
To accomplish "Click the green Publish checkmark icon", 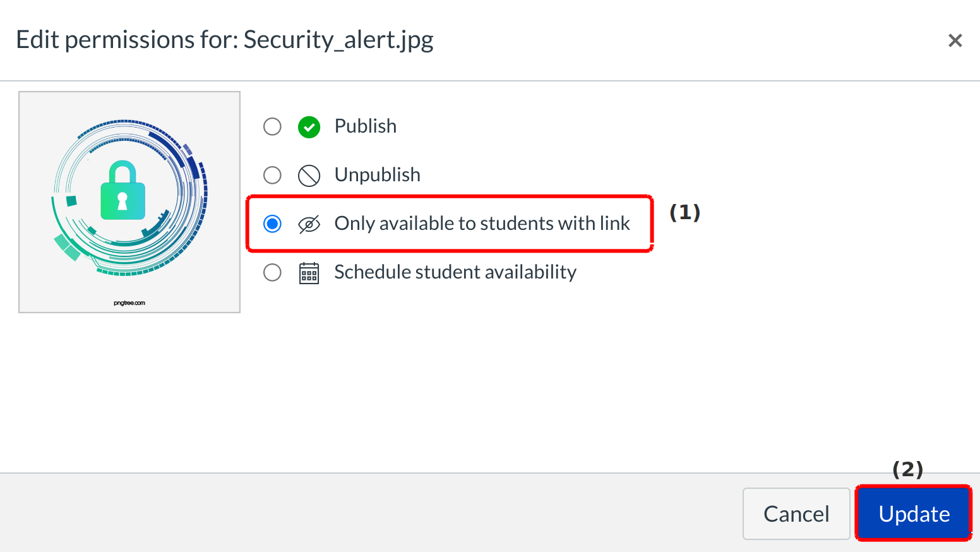I will pos(309,127).
